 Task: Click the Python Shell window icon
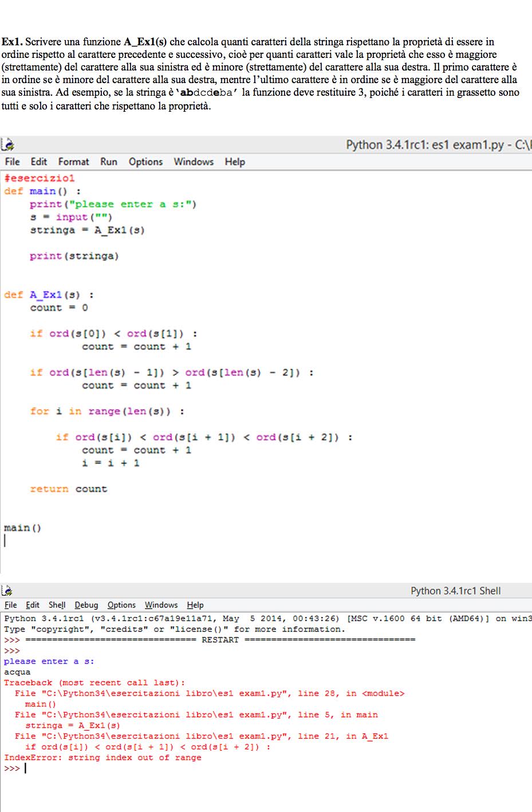[7, 590]
